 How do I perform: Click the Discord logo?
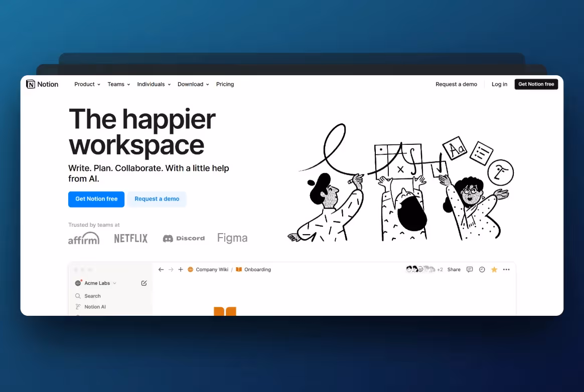click(x=184, y=238)
